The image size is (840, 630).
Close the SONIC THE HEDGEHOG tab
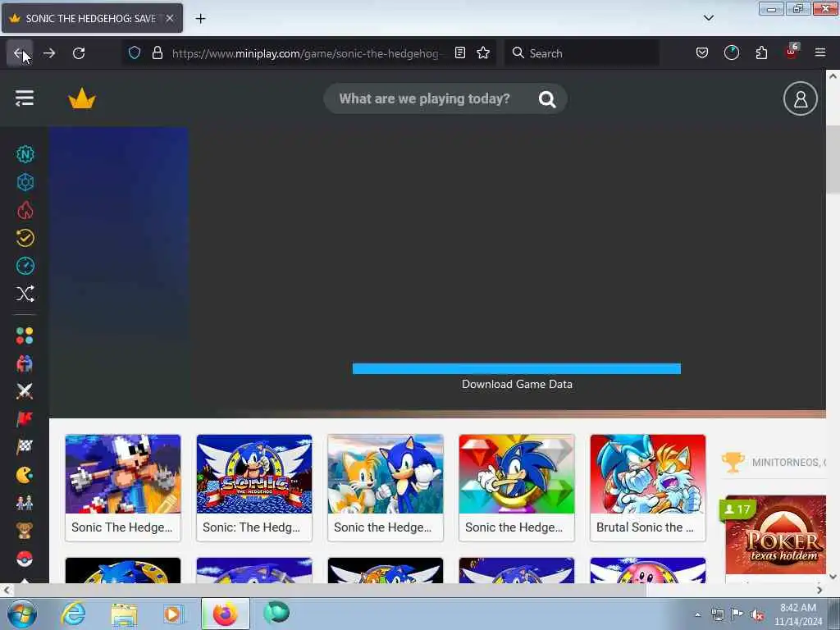click(170, 18)
